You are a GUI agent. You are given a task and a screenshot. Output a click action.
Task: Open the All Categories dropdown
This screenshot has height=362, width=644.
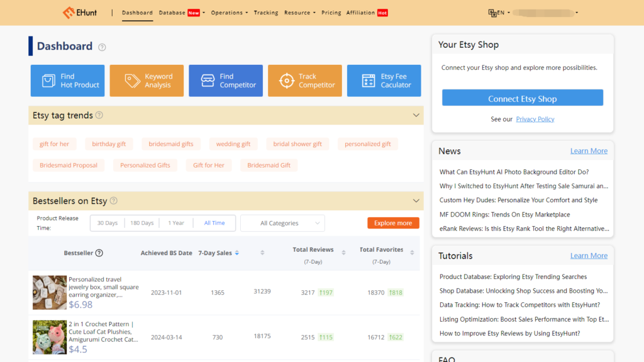(282, 223)
